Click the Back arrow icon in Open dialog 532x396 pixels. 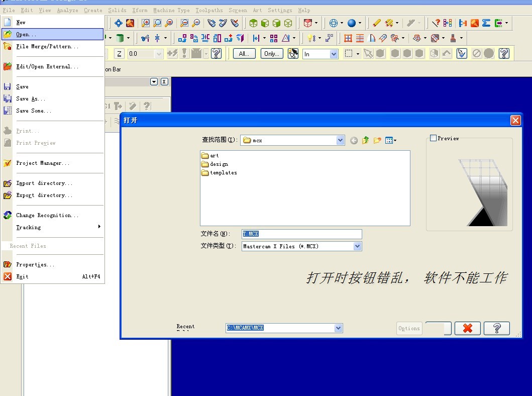coord(354,141)
